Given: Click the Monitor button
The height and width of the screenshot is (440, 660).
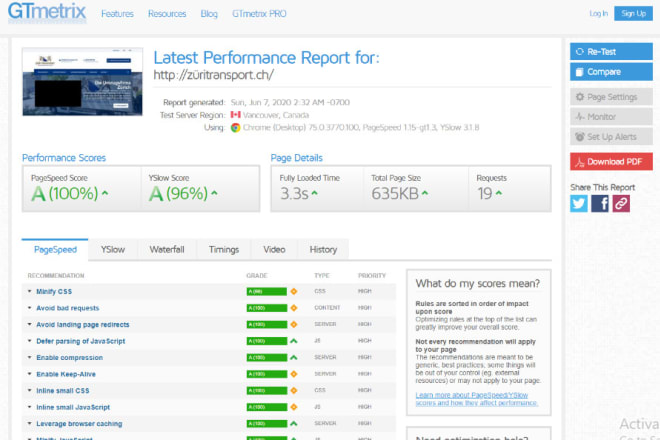Looking at the screenshot, I should (611, 117).
